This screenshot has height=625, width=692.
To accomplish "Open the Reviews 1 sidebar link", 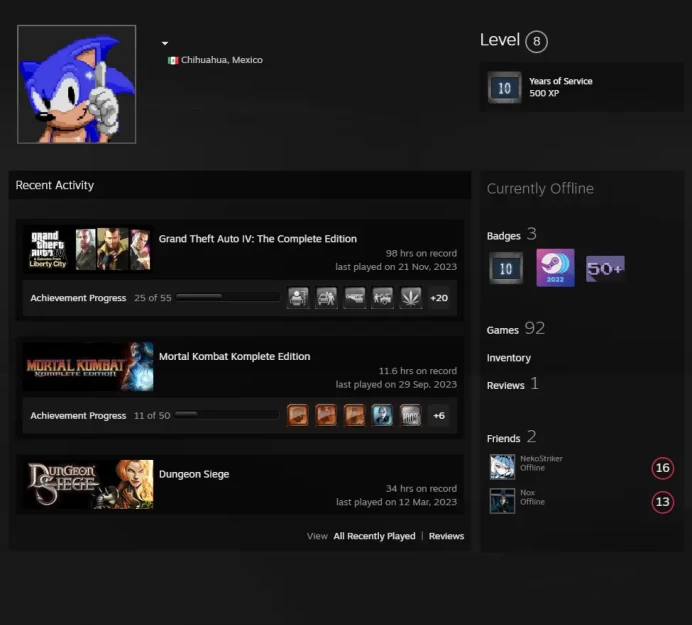I will [512, 384].
